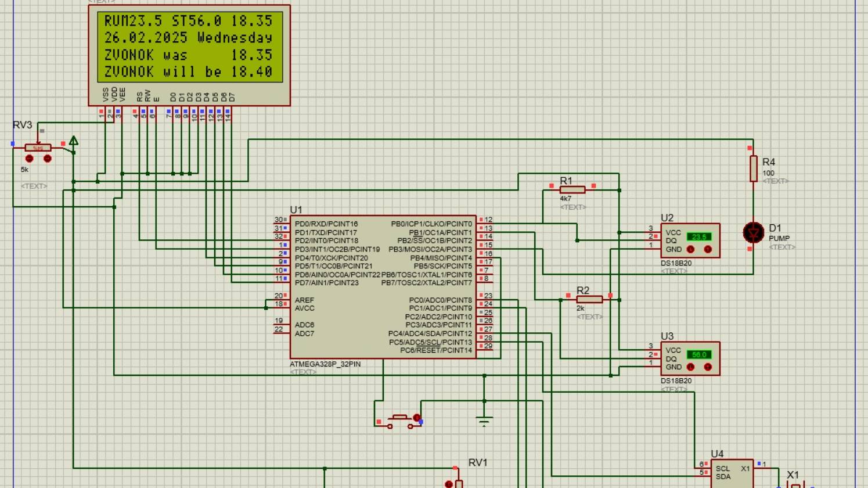Click the U4 reference label
This screenshot has height=488, width=868.
718,454
